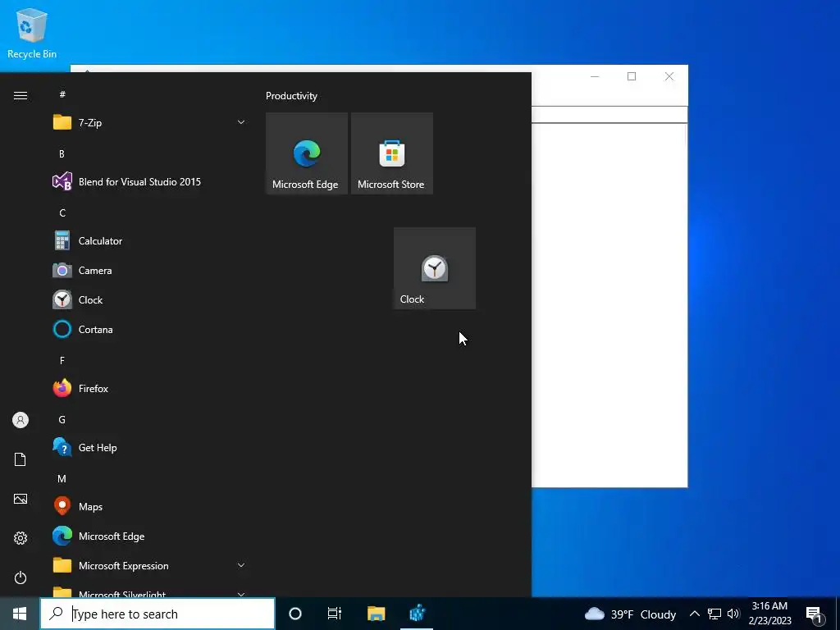Image resolution: width=840 pixels, height=630 pixels.
Task: Show hidden system tray icons
Action: point(694,614)
